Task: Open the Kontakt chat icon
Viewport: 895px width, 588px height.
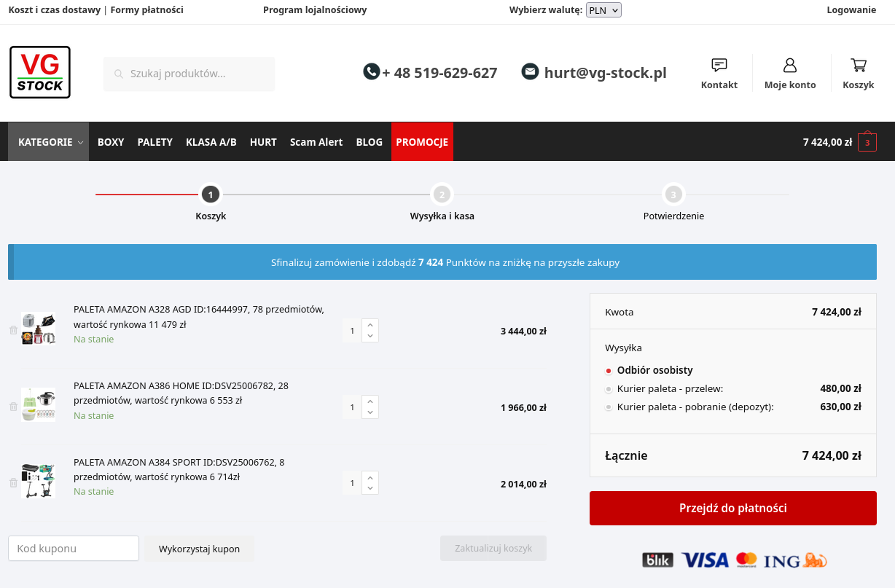Action: pos(719,66)
